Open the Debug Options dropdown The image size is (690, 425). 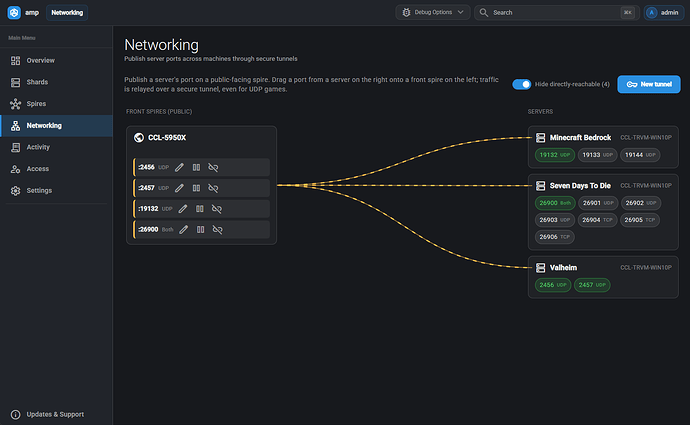[433, 12]
